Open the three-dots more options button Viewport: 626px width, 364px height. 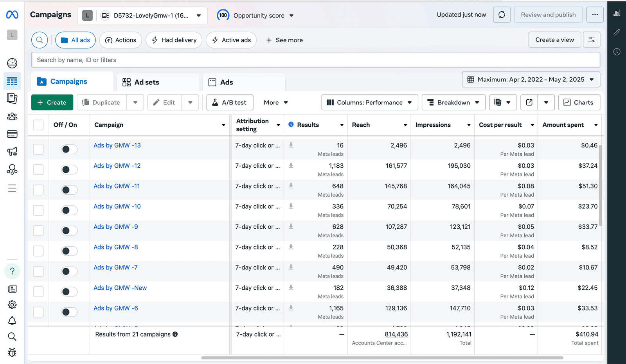tap(595, 15)
